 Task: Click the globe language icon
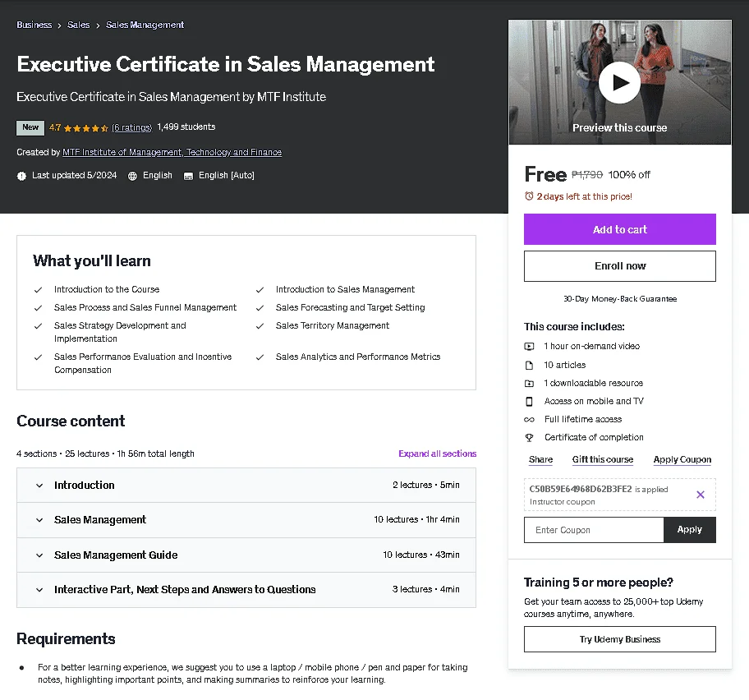[x=132, y=176]
